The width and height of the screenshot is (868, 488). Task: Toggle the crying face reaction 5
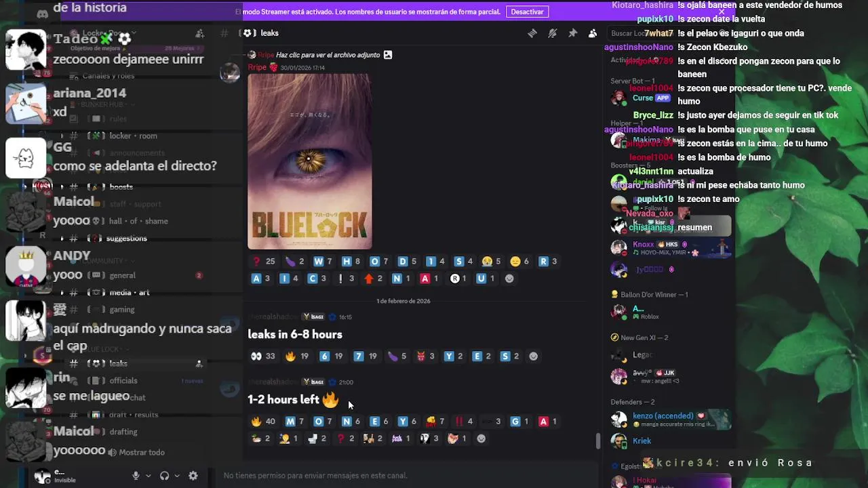click(x=491, y=262)
